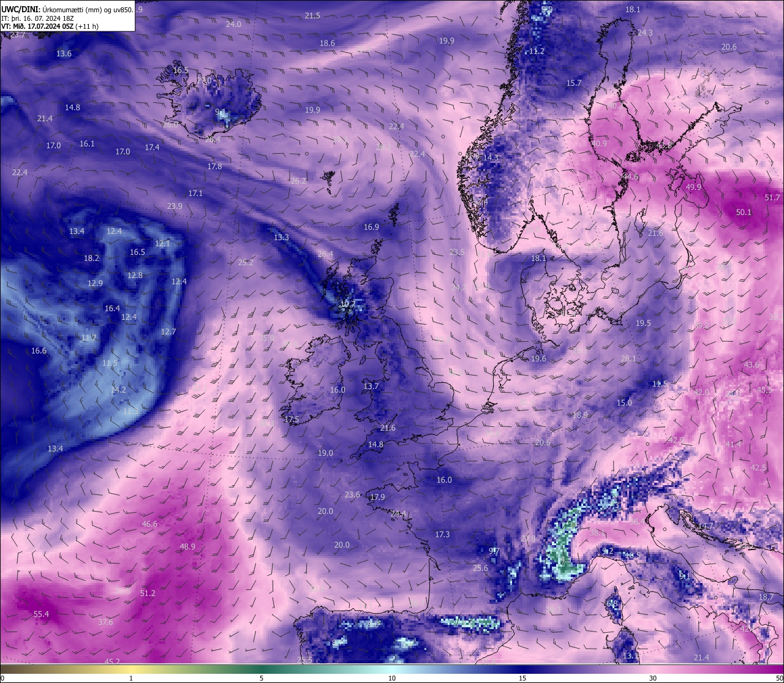The image size is (784, 683).
Task: Click the map value '18.9'
Action: (580, 415)
